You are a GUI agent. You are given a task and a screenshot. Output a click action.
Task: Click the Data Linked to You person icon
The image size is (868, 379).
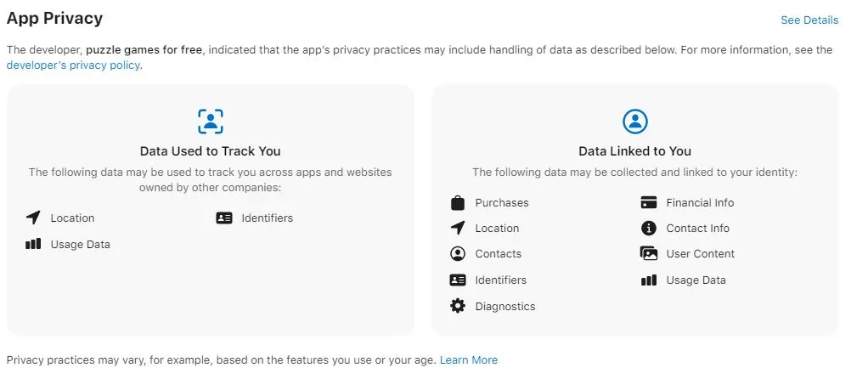coord(635,122)
